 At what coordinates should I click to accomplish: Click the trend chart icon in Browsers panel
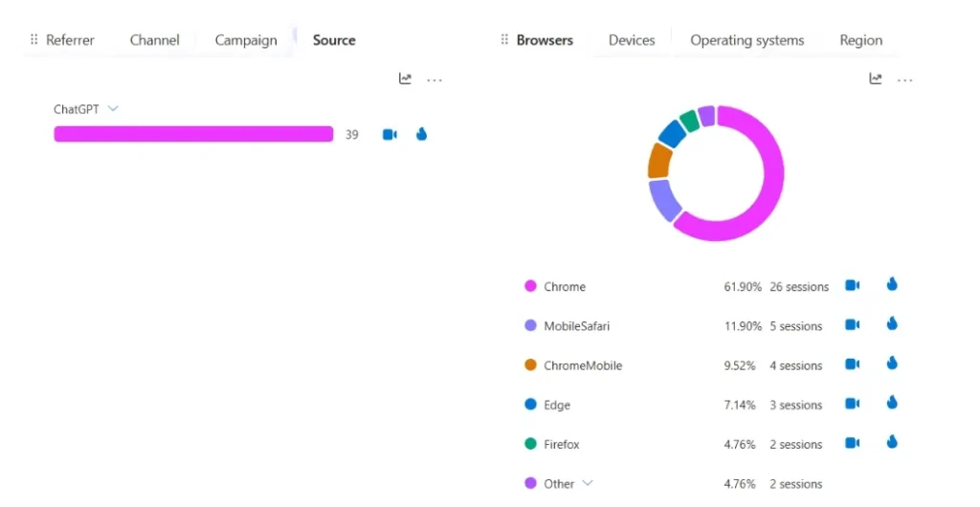tap(876, 79)
